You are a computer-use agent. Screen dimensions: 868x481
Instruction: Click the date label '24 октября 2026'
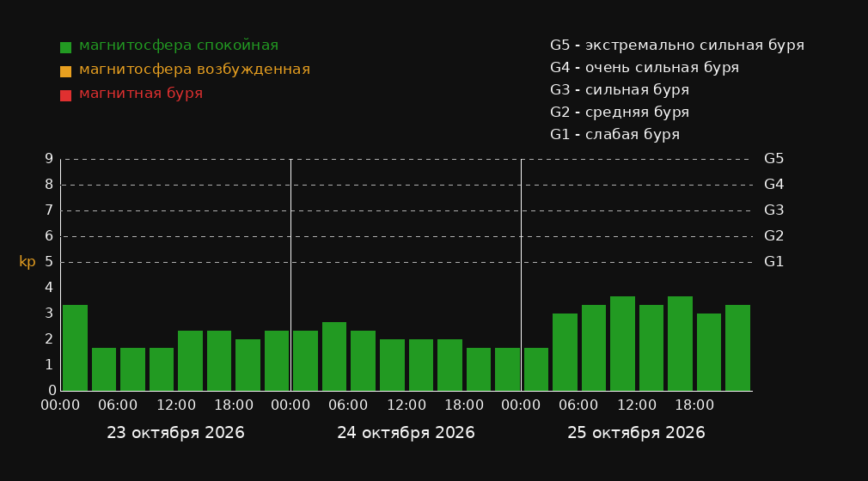pos(406,433)
